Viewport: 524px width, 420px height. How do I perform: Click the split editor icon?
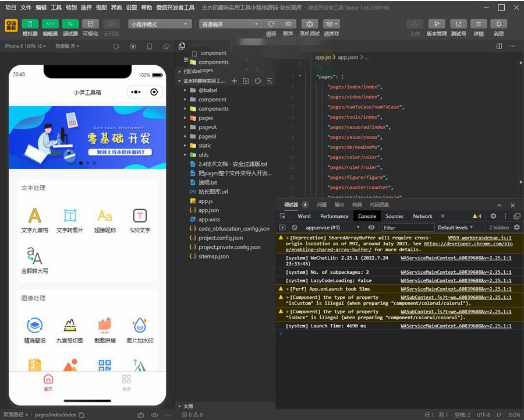click(499, 46)
